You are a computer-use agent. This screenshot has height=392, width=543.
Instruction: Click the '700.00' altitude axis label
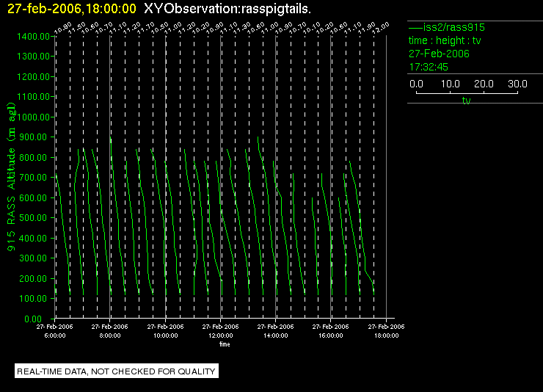tap(33, 178)
